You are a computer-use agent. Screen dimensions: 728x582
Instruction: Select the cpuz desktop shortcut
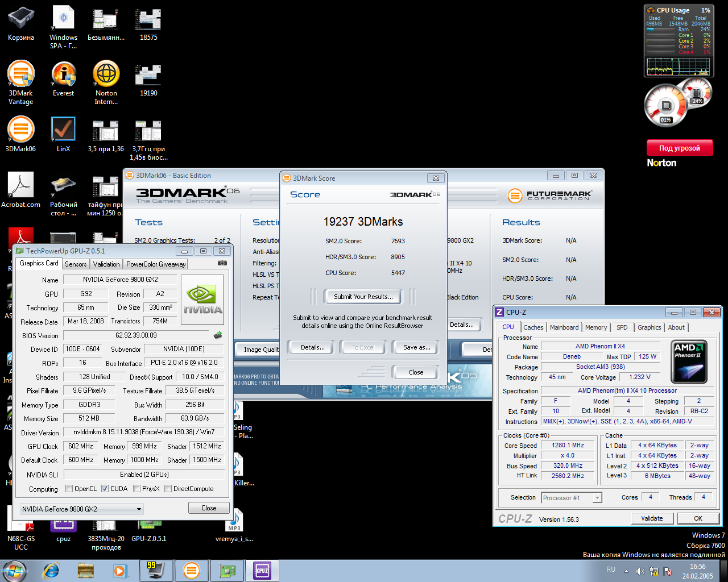[64, 529]
